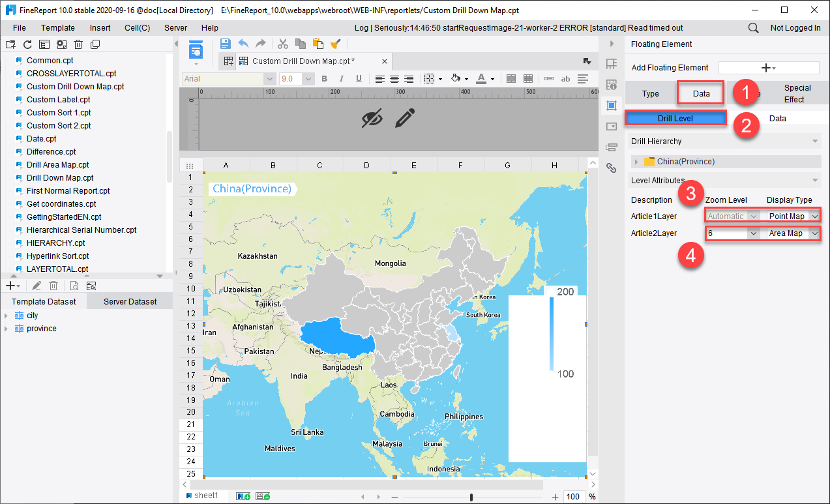The image size is (830, 504).
Task: Open the Insert menu
Action: point(100,28)
